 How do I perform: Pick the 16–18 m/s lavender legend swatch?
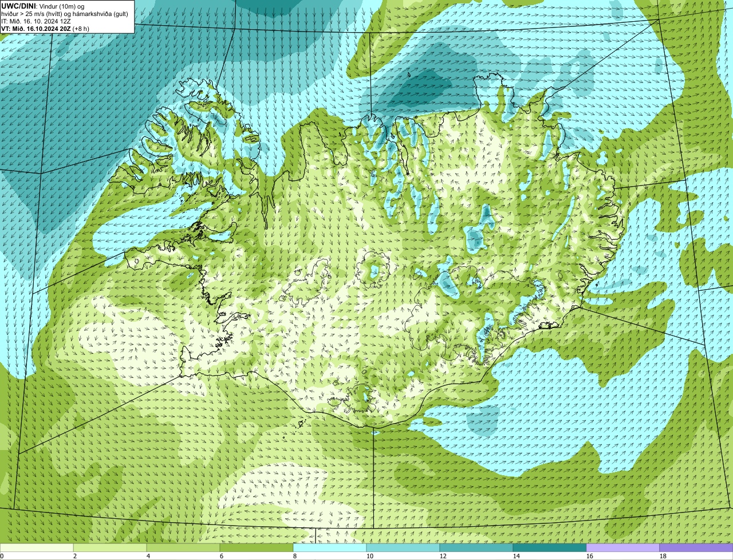click(x=623, y=548)
